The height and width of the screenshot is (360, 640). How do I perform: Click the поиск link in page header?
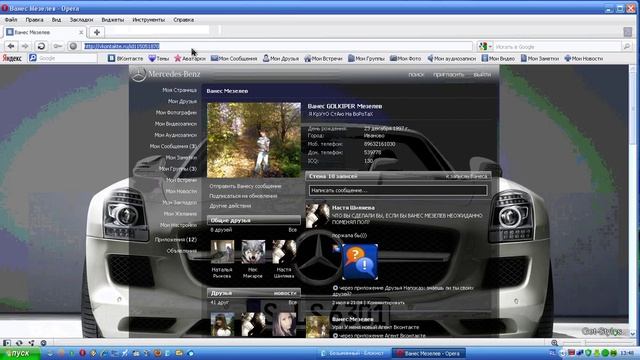(416, 75)
